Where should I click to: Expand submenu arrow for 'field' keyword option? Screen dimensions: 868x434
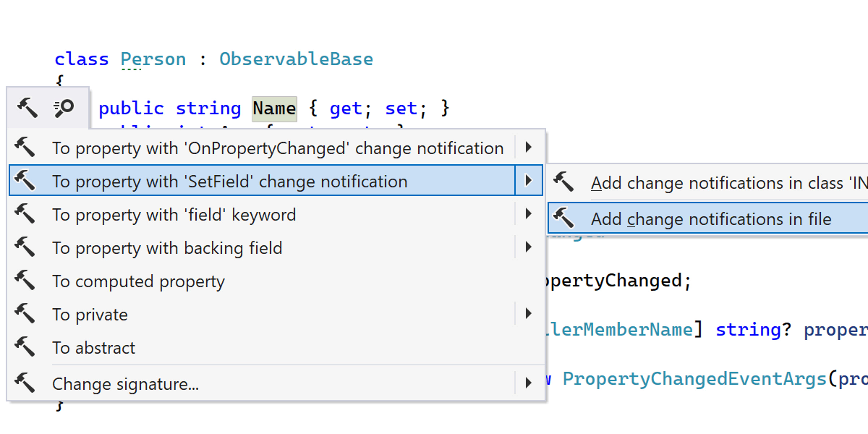point(529,215)
